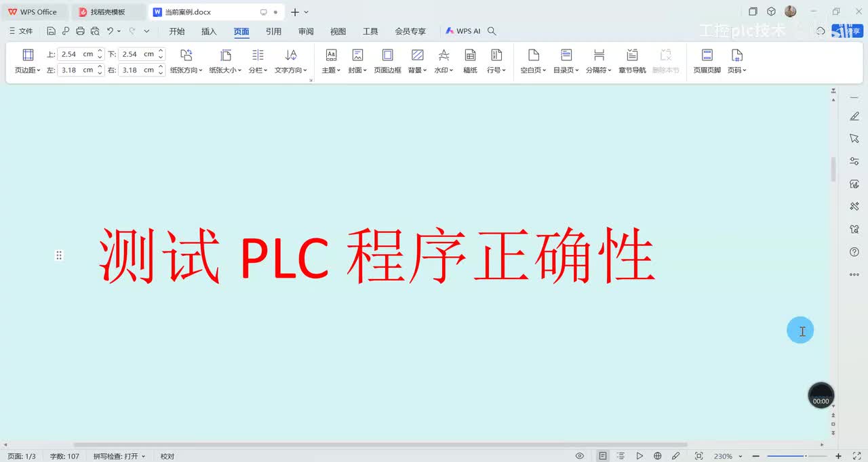Viewport: 868px width, 462px height.
Task: Expand the quick access toolbar customize chevron
Action: 146,31
